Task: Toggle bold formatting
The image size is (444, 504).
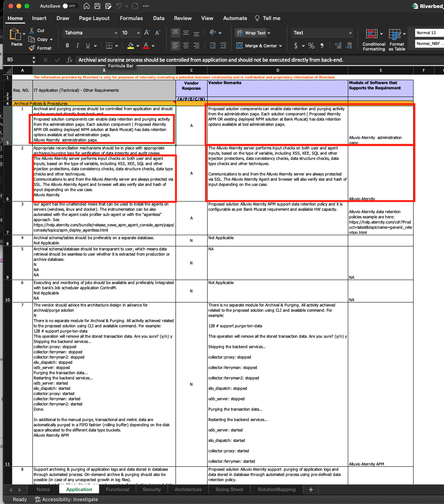Action: (x=67, y=45)
